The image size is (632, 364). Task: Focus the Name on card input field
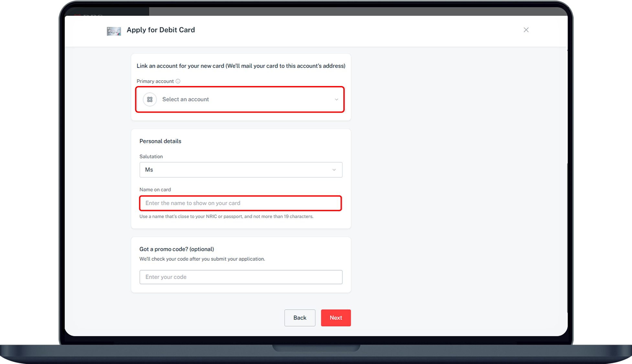(x=240, y=203)
